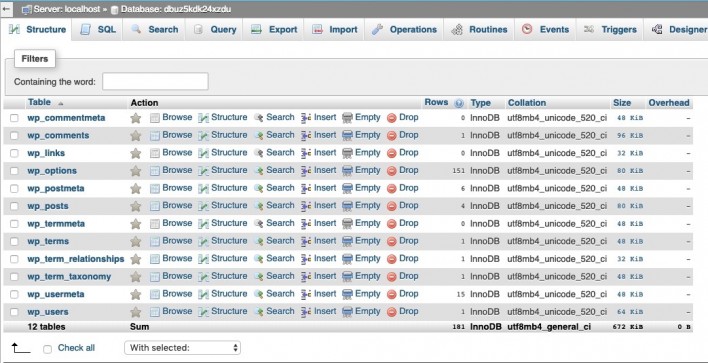Click Search icon in wp_postmeta row
The height and width of the screenshot is (363, 708).
(x=259, y=188)
